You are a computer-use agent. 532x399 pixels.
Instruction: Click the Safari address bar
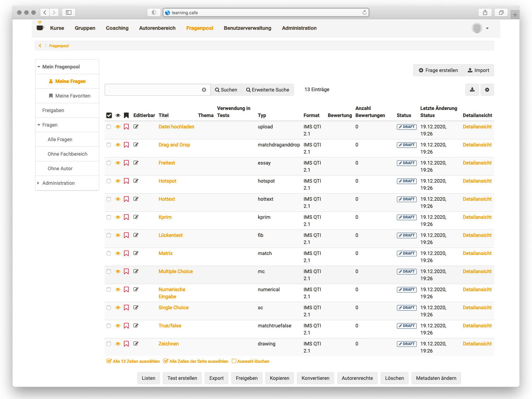click(x=266, y=12)
